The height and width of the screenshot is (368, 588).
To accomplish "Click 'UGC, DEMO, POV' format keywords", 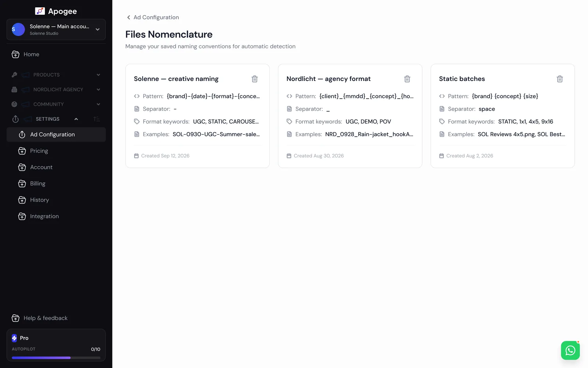I will click(368, 121).
